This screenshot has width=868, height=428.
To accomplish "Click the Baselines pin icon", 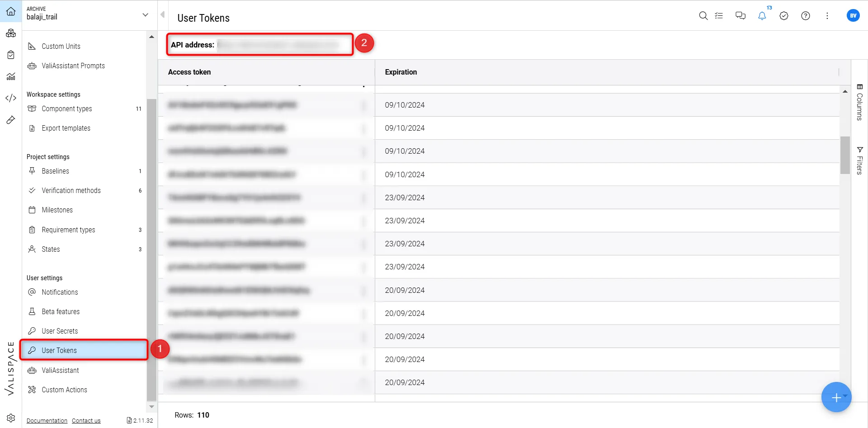I will point(32,171).
